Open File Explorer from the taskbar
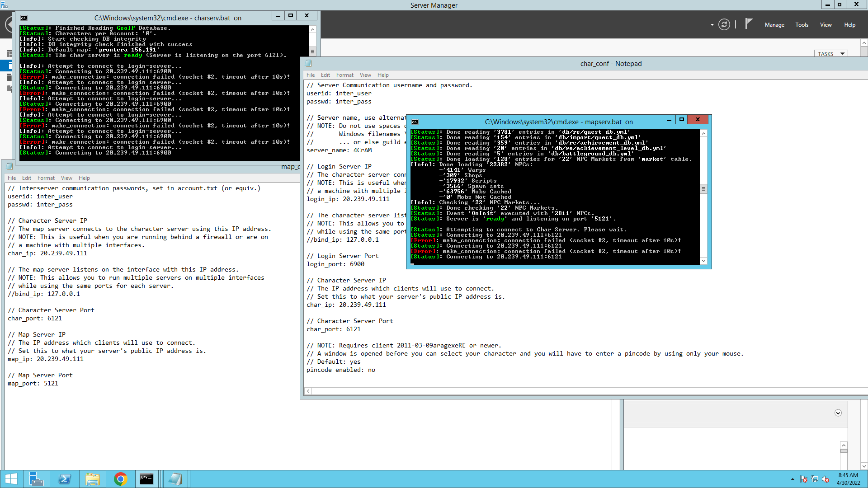 (93, 479)
